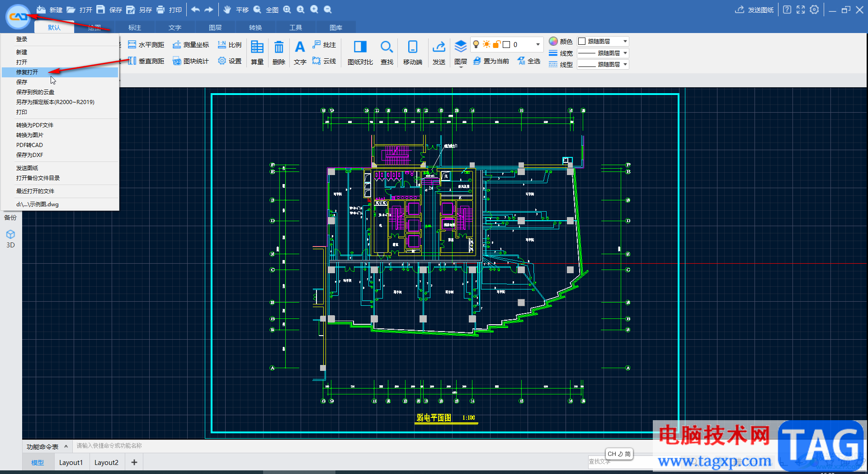This screenshot has width=868, height=474.
Task: Open the layer 0 selection dropdown
Action: pos(538,44)
